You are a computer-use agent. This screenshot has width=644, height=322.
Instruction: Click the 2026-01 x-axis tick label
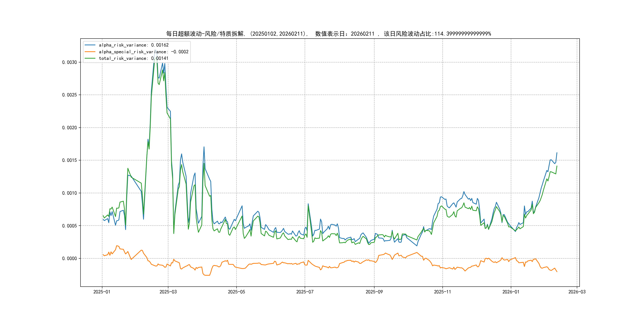click(511, 292)
